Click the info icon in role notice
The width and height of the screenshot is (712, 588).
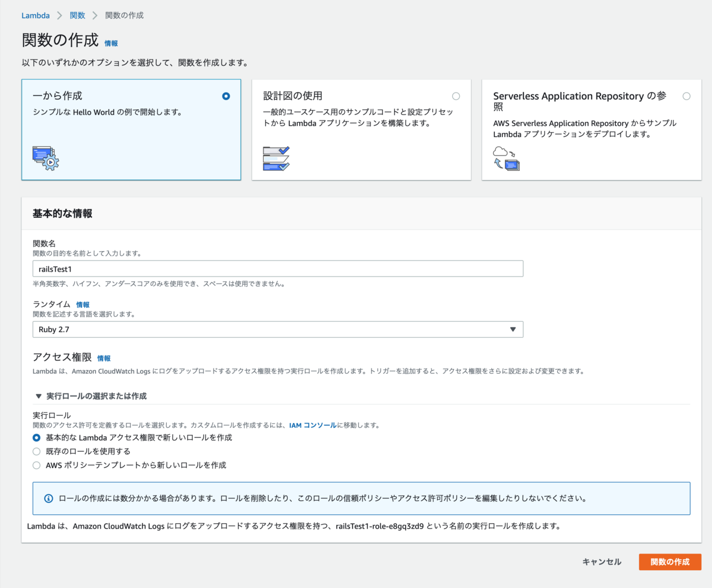click(x=49, y=498)
